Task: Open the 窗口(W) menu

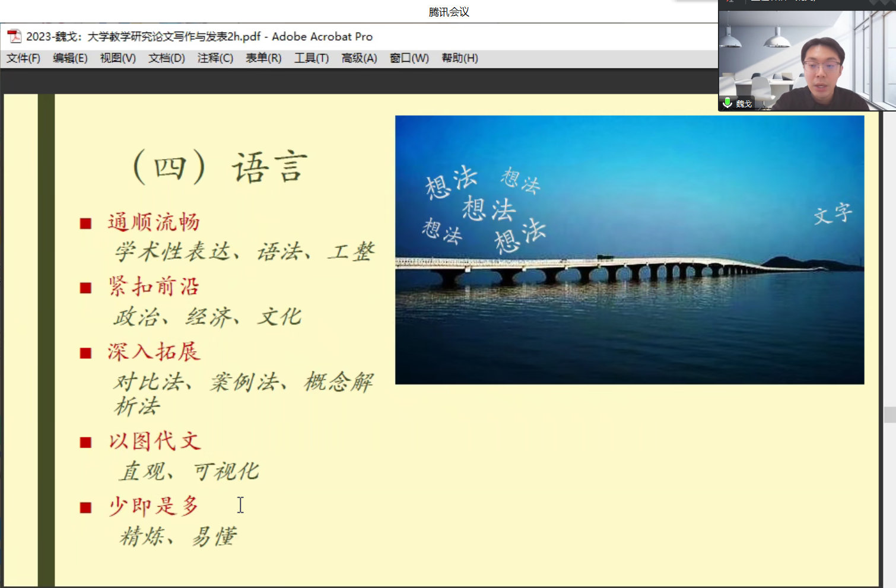Action: (409, 58)
